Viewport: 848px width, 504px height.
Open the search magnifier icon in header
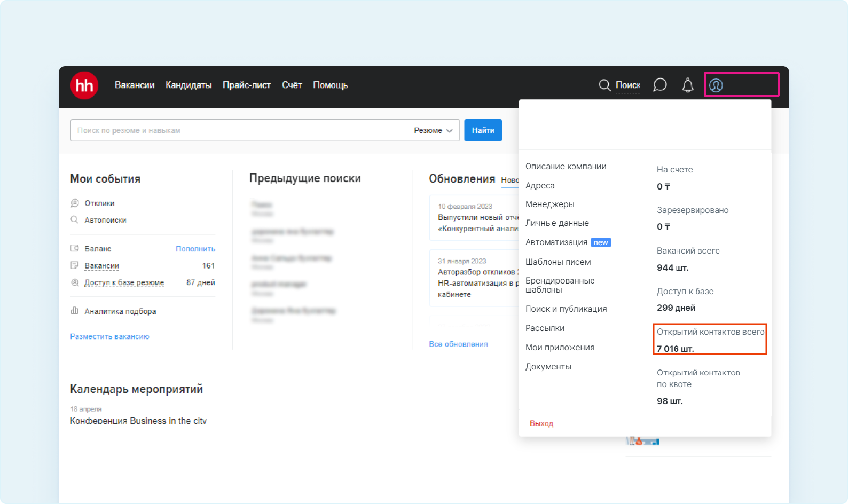click(604, 85)
